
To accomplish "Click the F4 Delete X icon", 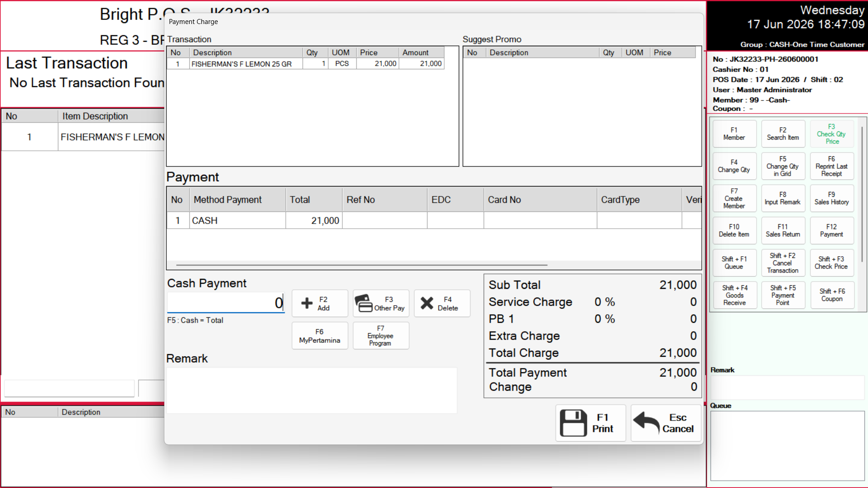I will (427, 303).
